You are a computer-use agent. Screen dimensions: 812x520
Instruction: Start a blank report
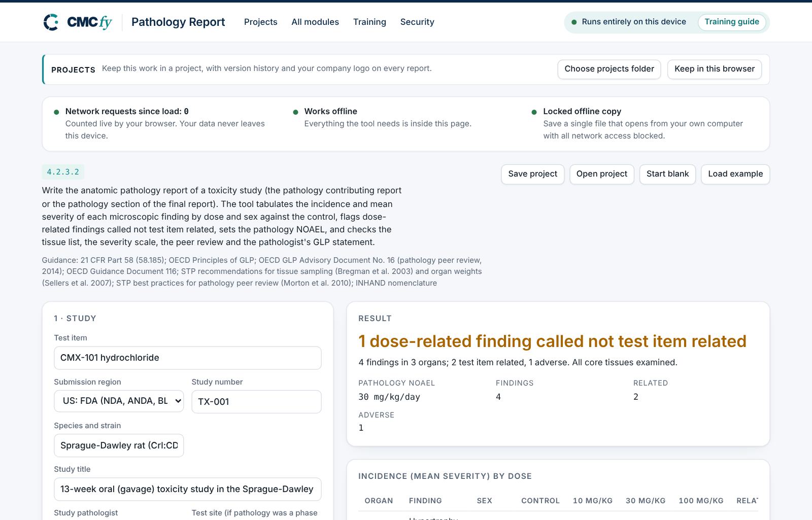pos(667,174)
